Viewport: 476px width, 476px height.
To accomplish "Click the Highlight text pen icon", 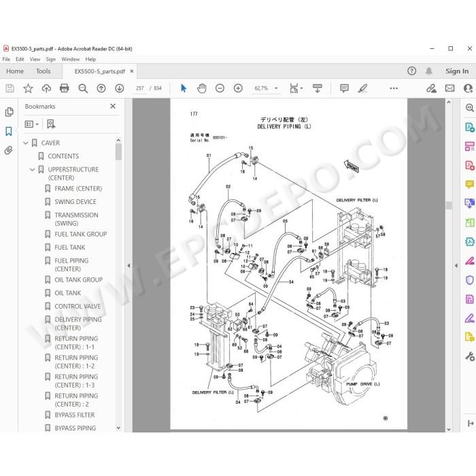I will click(362, 88).
